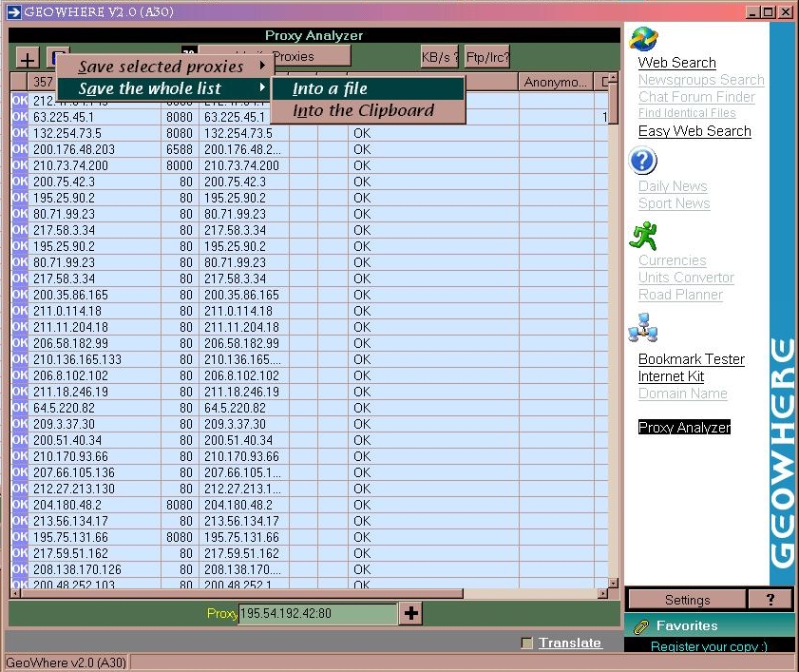Viewport: 799px width, 672px height.
Task: Expand the Save the whole list submenu arrow
Action: [262, 87]
